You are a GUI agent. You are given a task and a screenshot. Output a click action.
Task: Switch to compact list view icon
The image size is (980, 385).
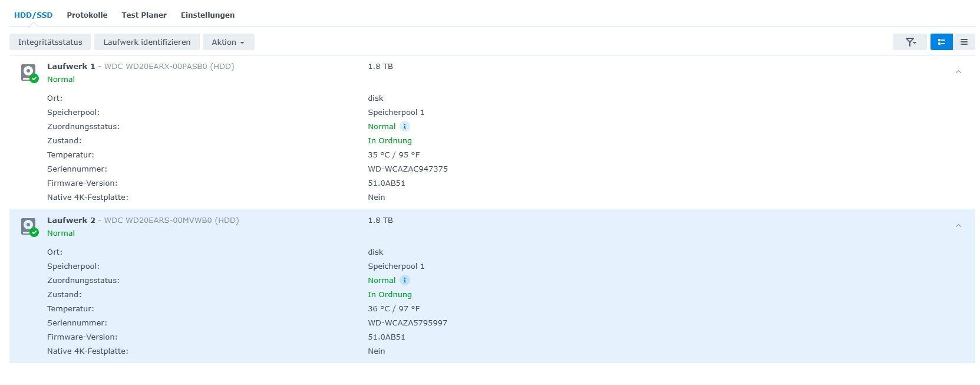(963, 42)
